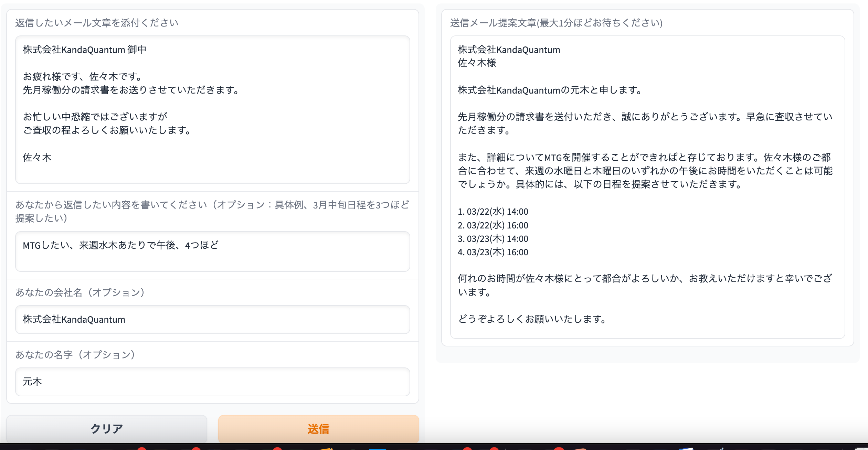Focus the email body textarea to reply
This screenshot has height=450, width=868.
212,109
